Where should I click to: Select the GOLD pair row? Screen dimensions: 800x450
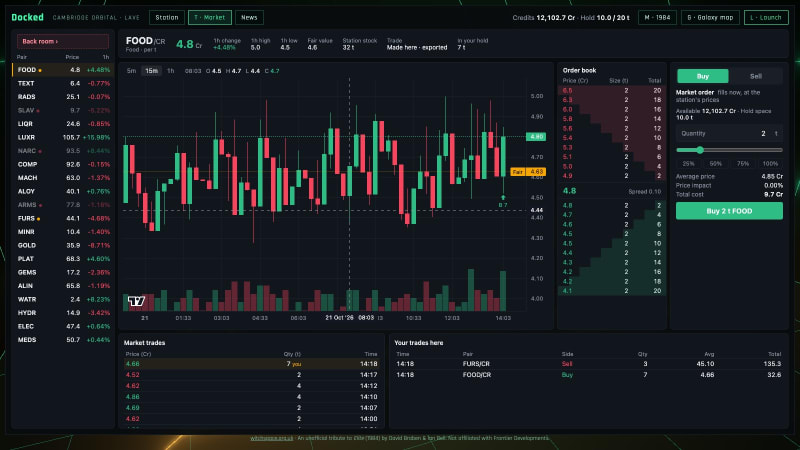[62, 245]
